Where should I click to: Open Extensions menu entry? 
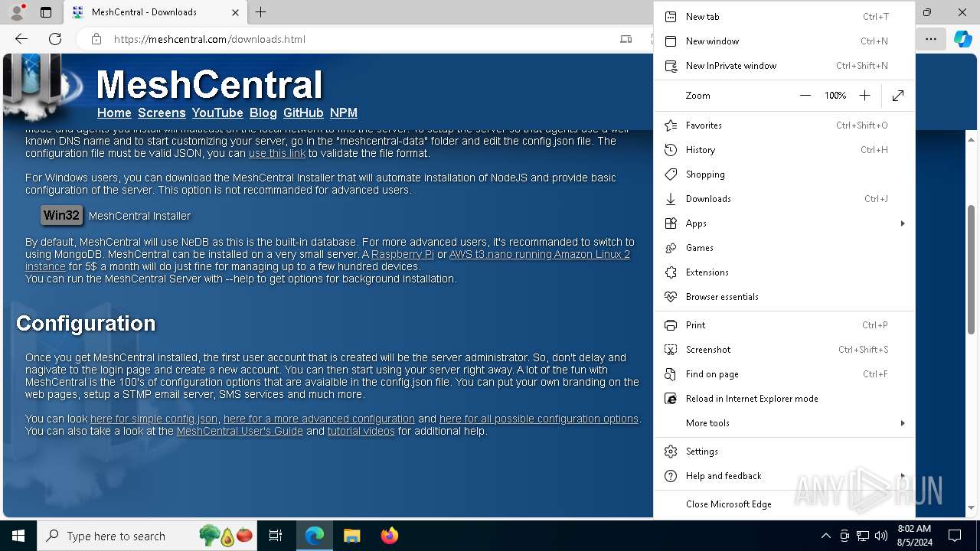point(784,272)
